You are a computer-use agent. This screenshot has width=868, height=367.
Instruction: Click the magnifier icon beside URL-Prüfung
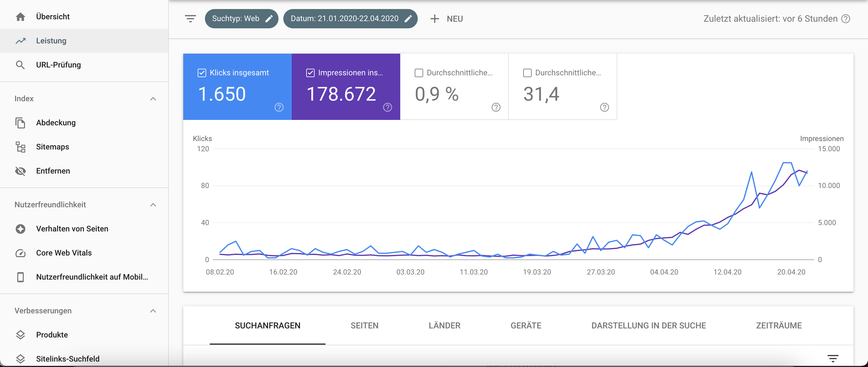pos(20,65)
